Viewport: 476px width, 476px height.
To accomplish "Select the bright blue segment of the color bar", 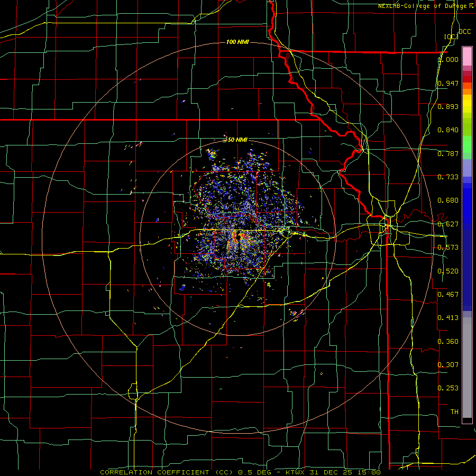I will click(x=467, y=206).
